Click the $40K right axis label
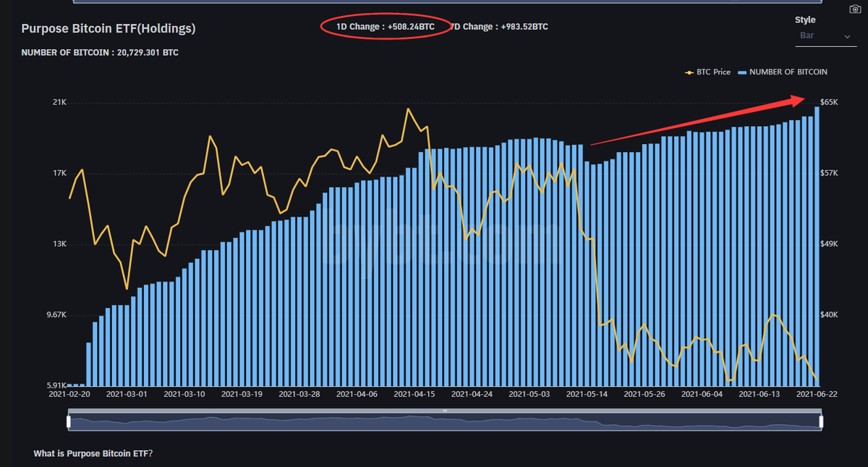The image size is (868, 467). coord(829,315)
